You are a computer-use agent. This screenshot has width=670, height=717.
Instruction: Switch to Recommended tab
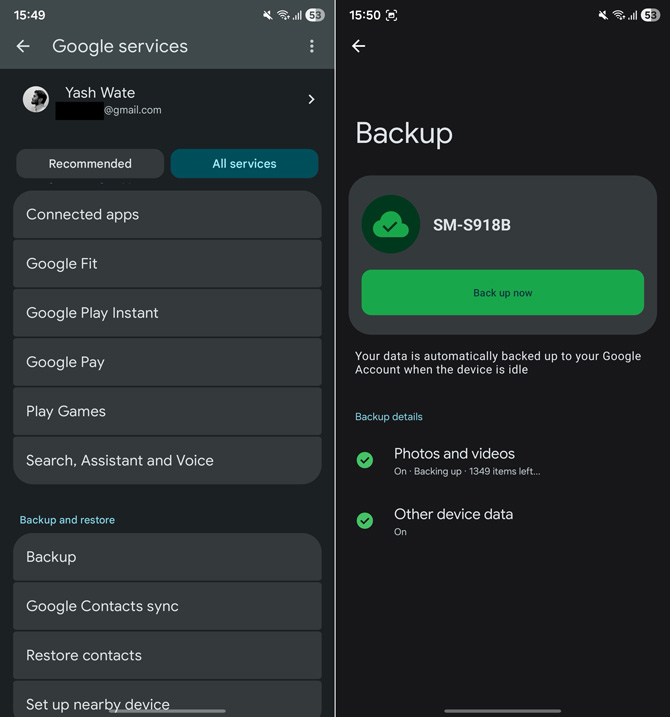click(x=90, y=164)
